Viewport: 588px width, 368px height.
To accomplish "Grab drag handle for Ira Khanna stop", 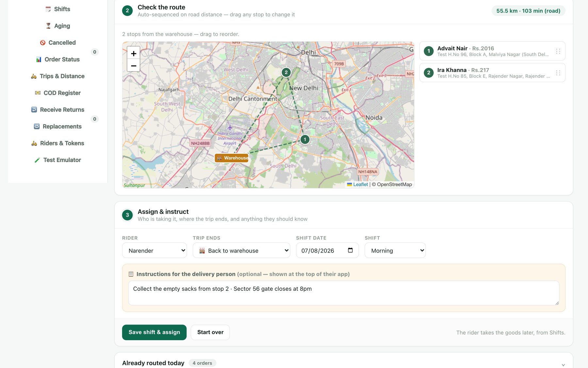I will coord(558,73).
